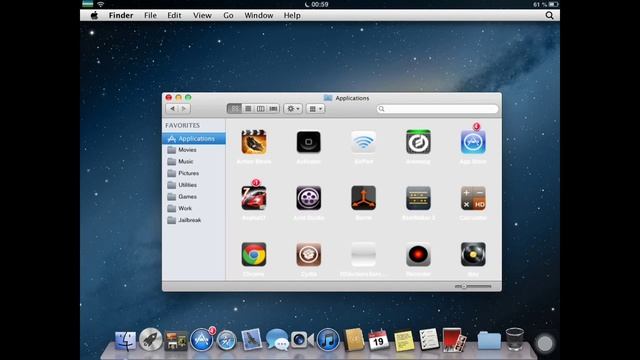
Task: Open the Finder menu
Action: (121, 16)
